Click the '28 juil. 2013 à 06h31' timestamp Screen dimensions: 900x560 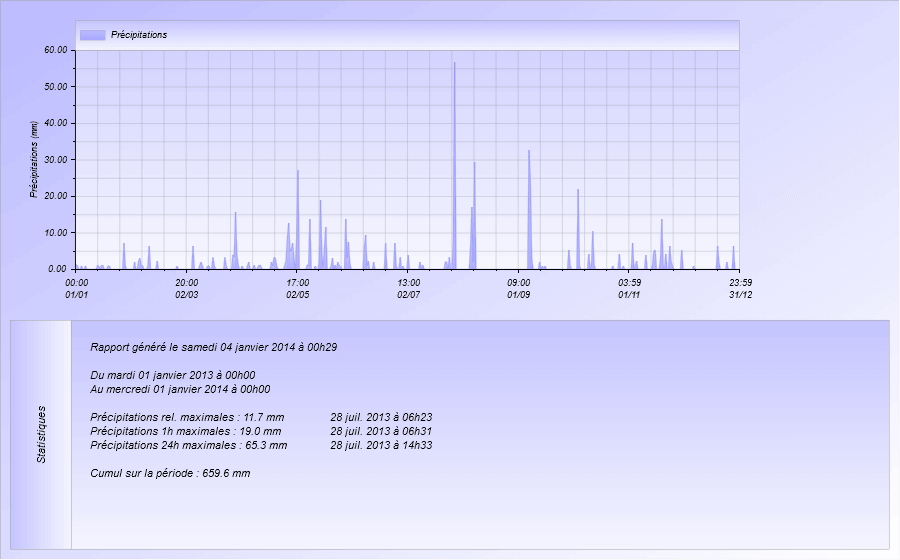click(380, 431)
